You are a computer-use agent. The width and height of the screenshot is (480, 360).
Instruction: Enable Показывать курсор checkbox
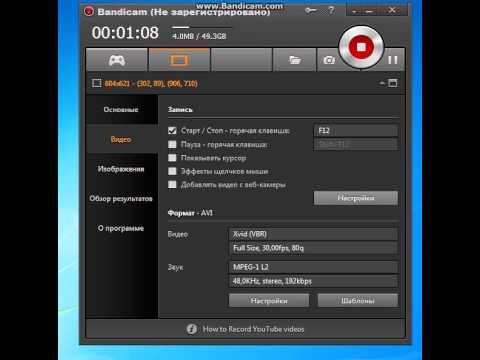(172, 158)
